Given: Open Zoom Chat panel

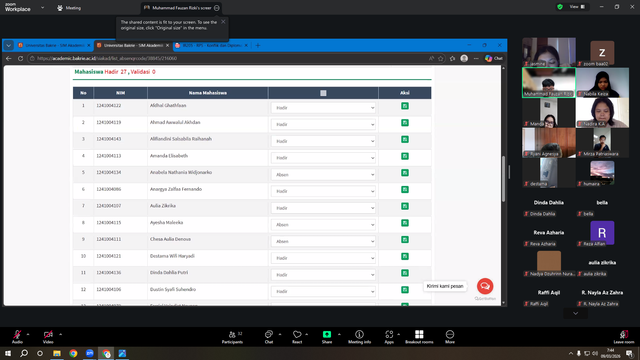Looking at the screenshot, I should point(269,337).
